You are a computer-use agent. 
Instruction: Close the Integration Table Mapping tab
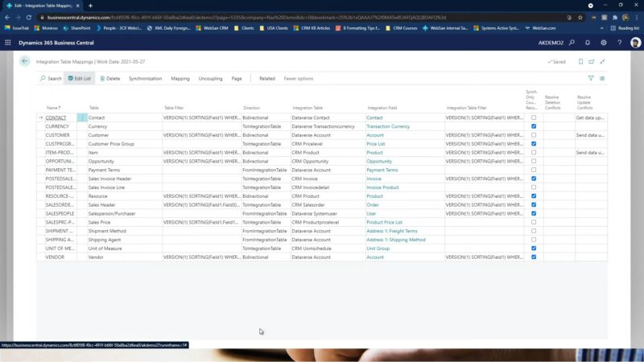[77, 6]
